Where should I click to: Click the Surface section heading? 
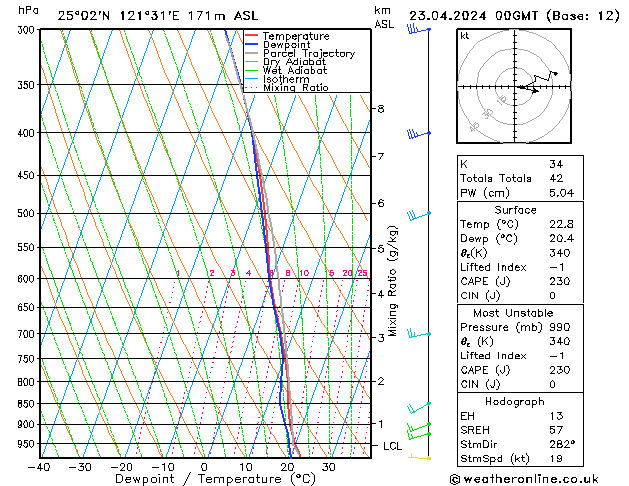(x=515, y=210)
